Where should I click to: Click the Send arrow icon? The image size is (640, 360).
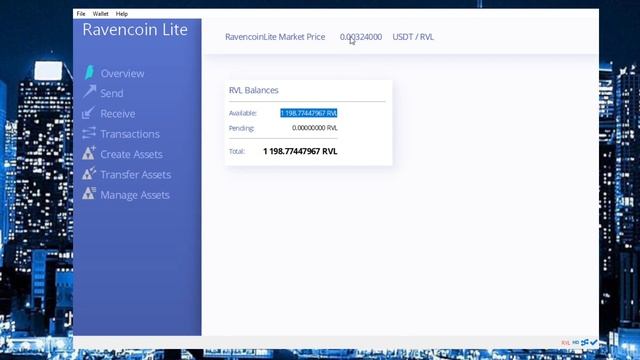coord(89,91)
